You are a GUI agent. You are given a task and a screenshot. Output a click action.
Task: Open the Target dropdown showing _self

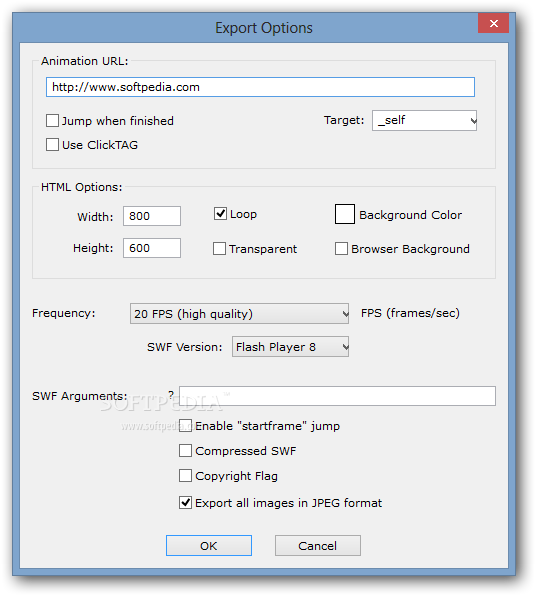pyautogui.click(x=424, y=120)
